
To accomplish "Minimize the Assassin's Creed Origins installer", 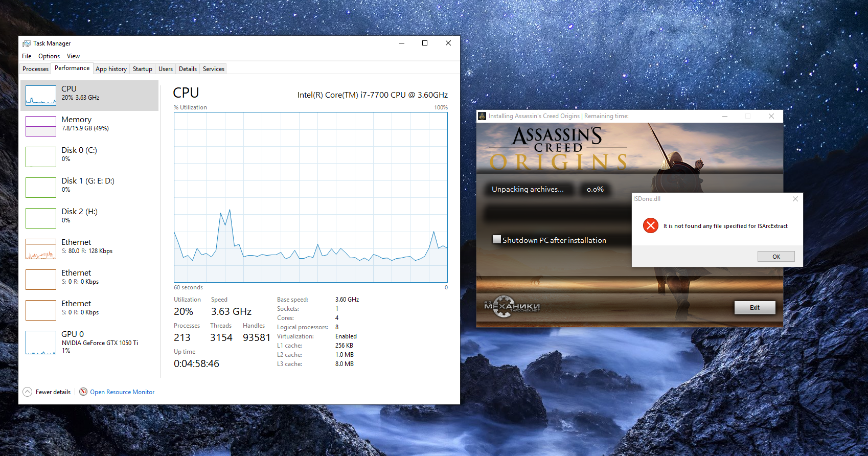I will pyautogui.click(x=724, y=116).
